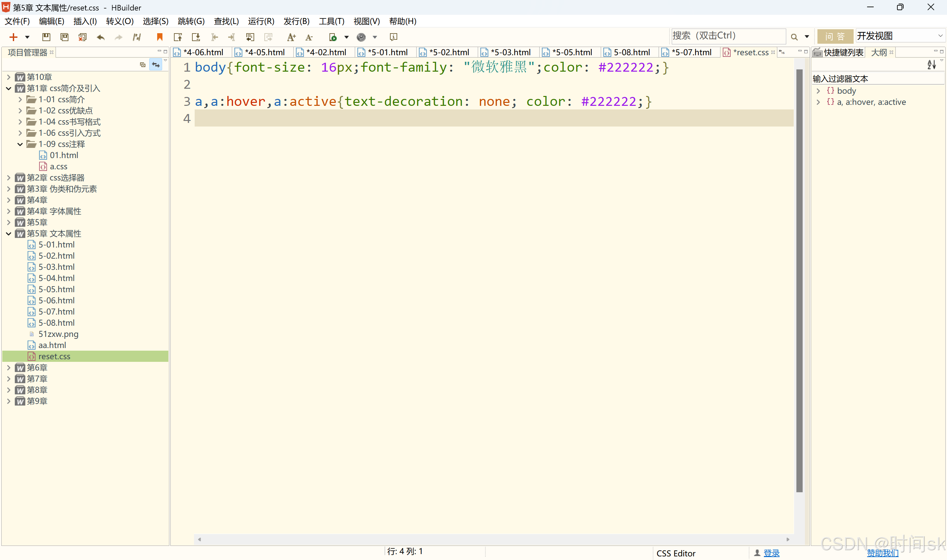Click the 问答 button
Screen dimensions: 947x560
tap(835, 36)
